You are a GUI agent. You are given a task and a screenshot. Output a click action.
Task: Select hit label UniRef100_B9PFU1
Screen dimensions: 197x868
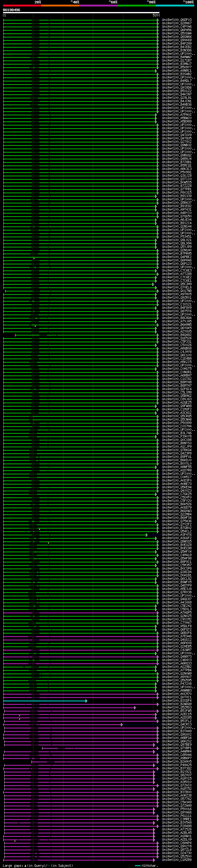pos(177,457)
